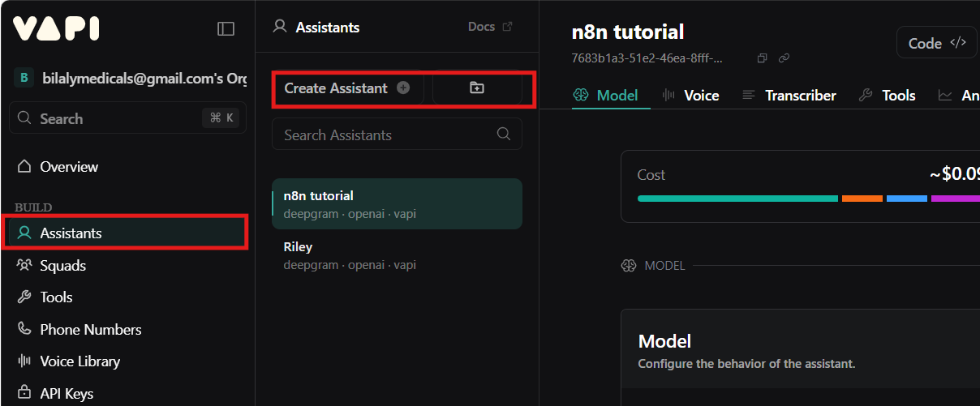Click the search magnifier icon in sidebar

coord(24,118)
